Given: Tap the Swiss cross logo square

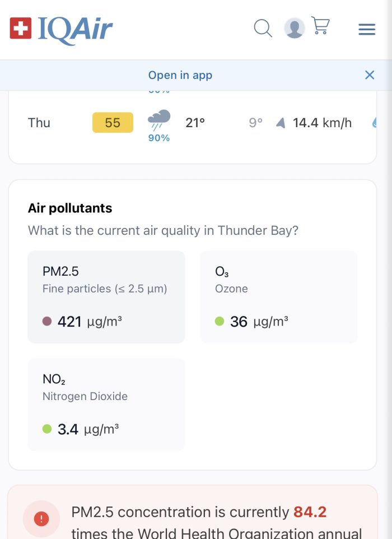Looking at the screenshot, I should pos(21,28).
